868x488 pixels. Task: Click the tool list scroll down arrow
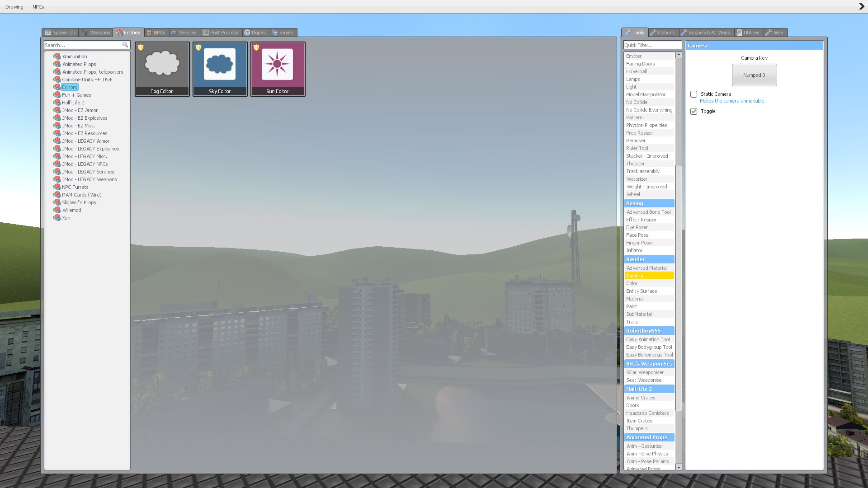tap(679, 467)
